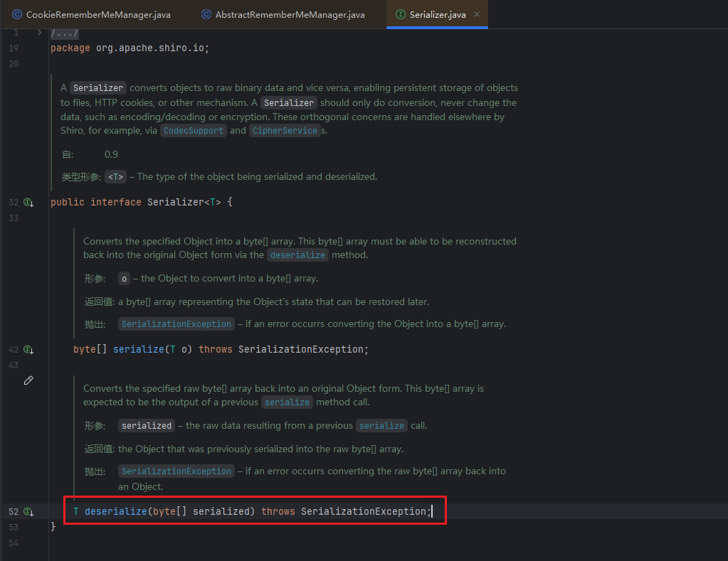Screen dimensions: 728x561
Task: Expand the folded region chevron at line 1
Action: pos(39,33)
